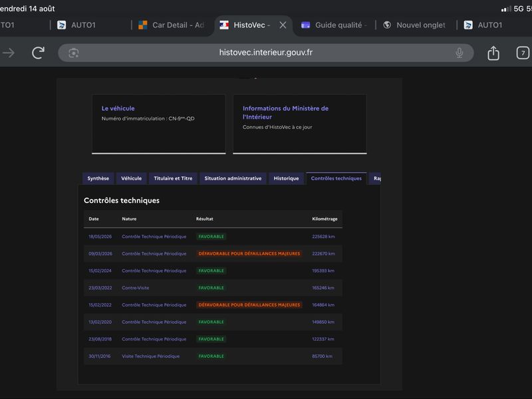Click the date 09/03/2026
This screenshot has width=532, height=399.
click(100, 253)
